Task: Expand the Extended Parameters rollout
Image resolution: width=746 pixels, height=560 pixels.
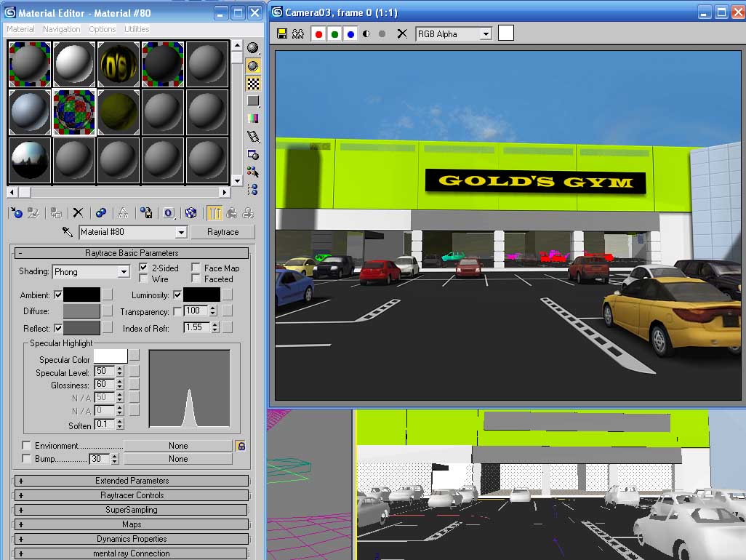Action: click(132, 481)
